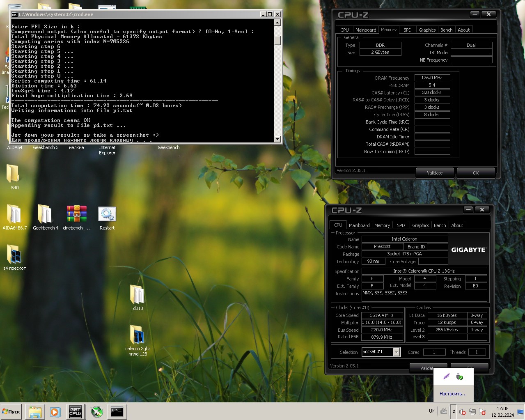Open Mainboard tab in bottom CPU-Z window

[359, 225]
